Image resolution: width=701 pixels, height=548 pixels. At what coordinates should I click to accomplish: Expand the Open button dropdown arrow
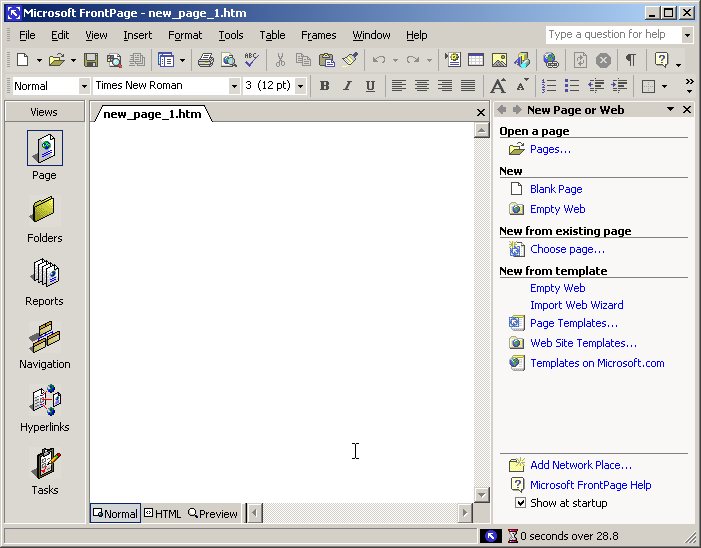[x=73, y=60]
